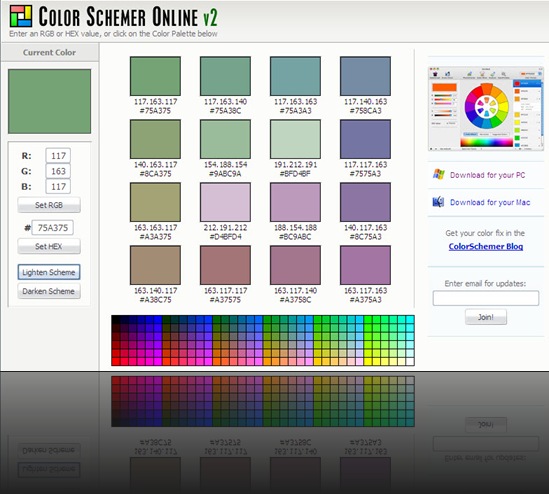Viewport: 549px width, 494px height.
Task: Select the #8C75A3 purple swatch
Action: [366, 202]
